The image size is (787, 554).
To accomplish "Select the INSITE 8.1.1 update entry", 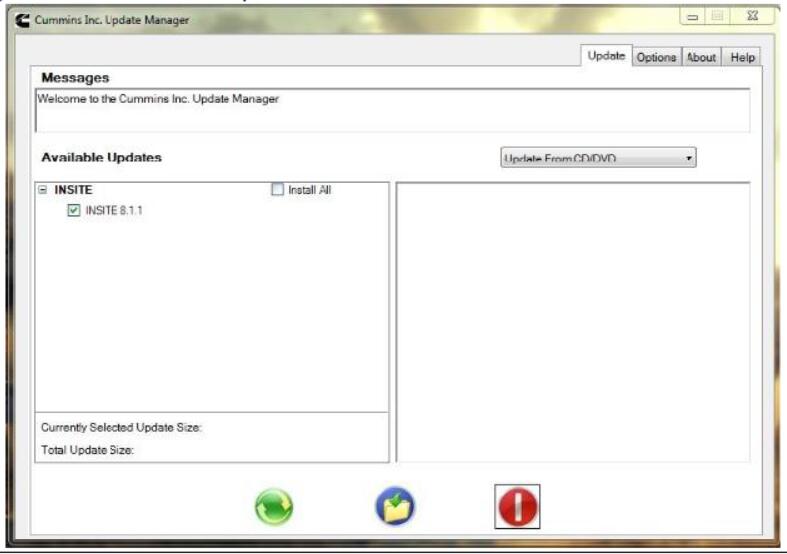I will [114, 210].
